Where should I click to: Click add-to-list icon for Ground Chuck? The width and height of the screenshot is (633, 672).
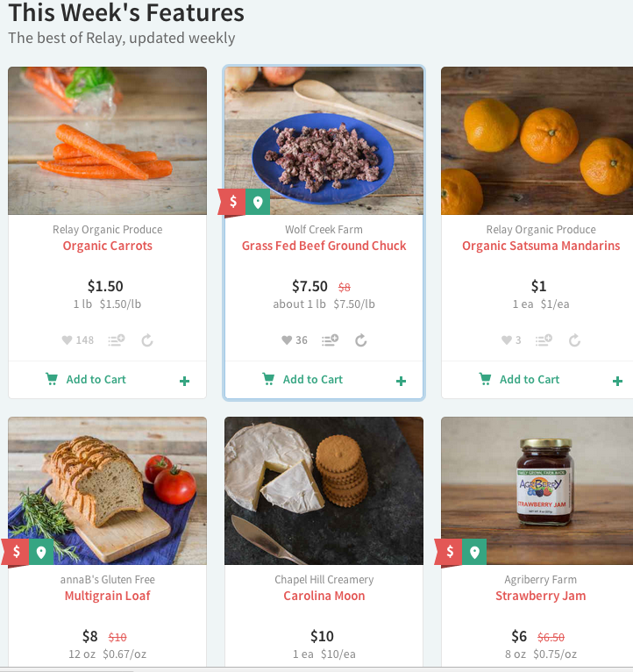pos(330,340)
